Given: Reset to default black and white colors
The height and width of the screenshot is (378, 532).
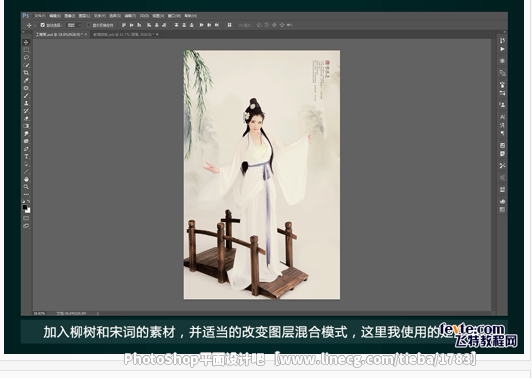Looking at the screenshot, I should (x=24, y=201).
